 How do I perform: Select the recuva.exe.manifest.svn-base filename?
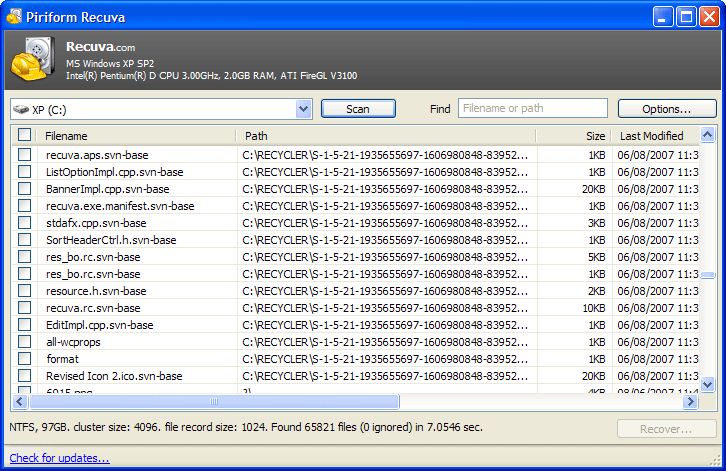[x=120, y=206]
